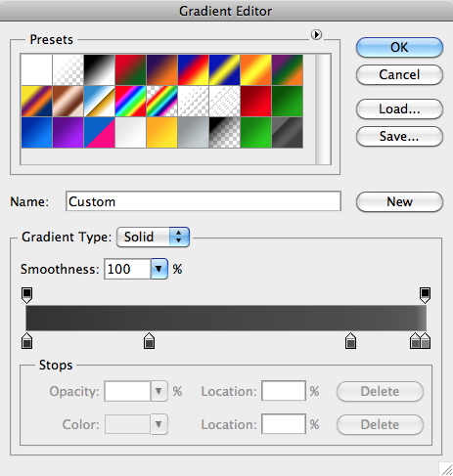The height and width of the screenshot is (476, 453).
Task: Choose the violet to orange gradient preset
Action: click(x=161, y=70)
